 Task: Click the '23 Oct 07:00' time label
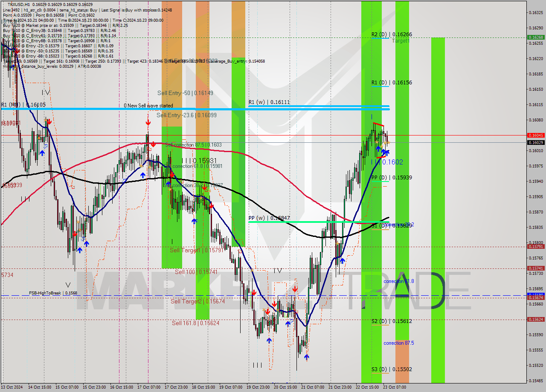click(x=394, y=387)
